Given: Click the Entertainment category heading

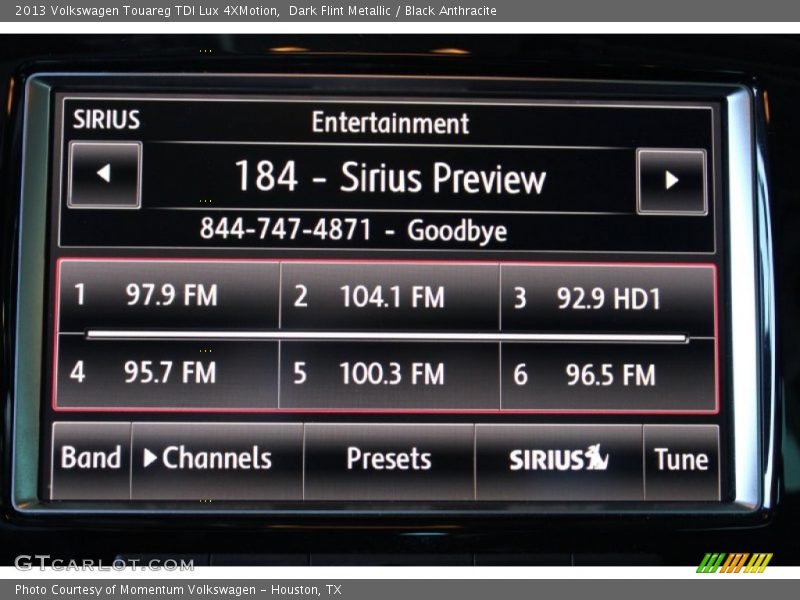Looking at the screenshot, I should point(389,123).
